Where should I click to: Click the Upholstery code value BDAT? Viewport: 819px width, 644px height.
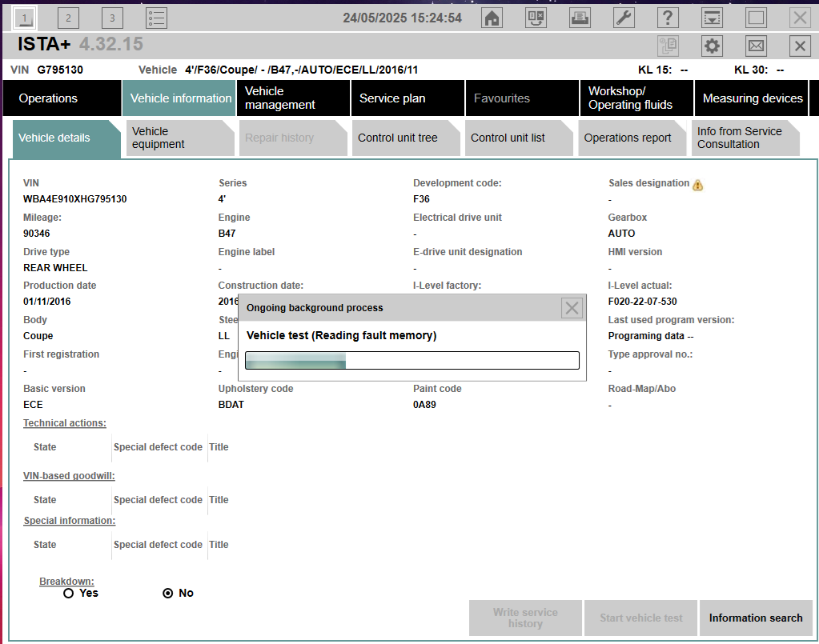point(231,405)
